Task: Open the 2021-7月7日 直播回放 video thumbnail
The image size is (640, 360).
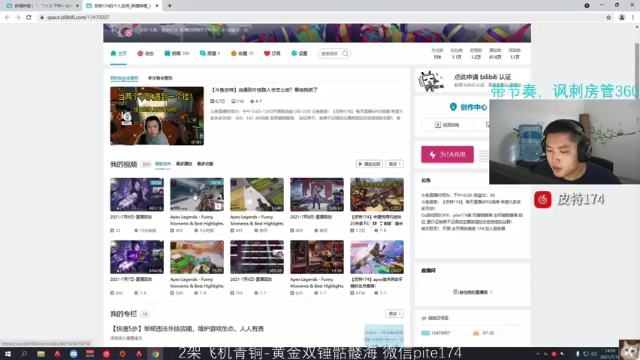Action: tap(137, 257)
